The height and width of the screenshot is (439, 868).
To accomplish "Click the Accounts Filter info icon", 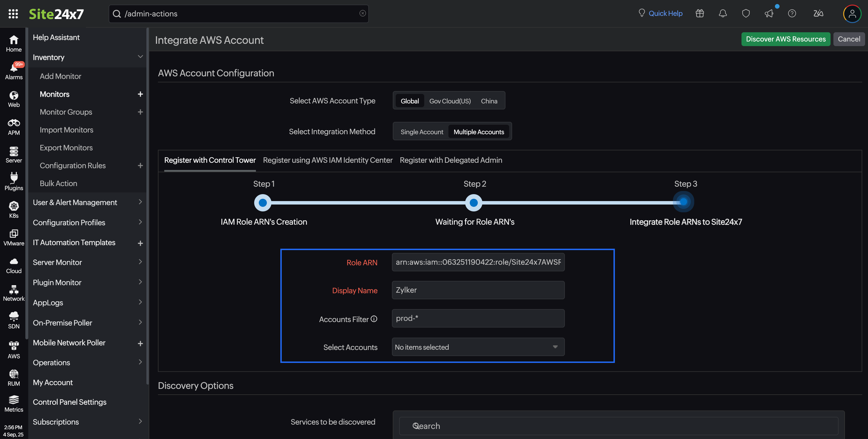I will coord(374,319).
